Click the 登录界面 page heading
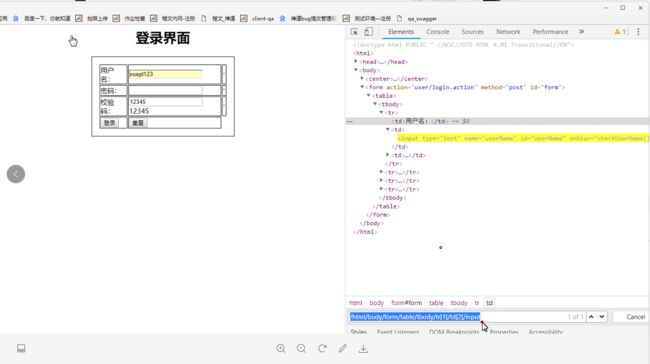Screen dimensions: 650x364 pyautogui.click(x=163, y=38)
